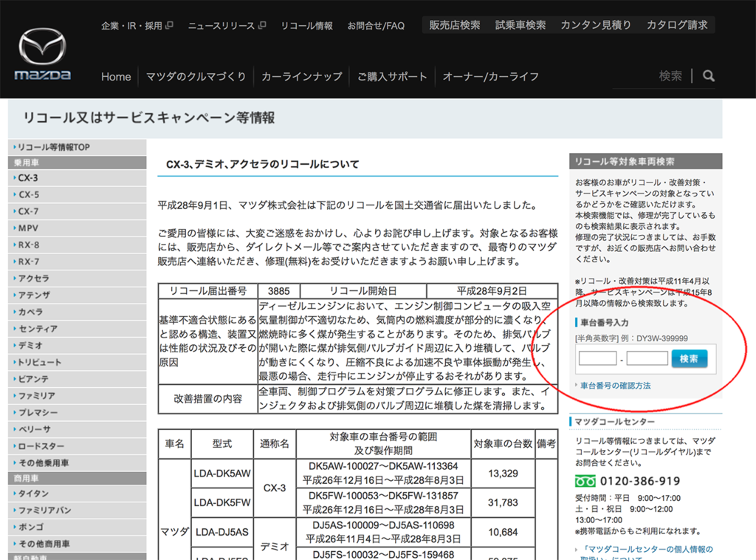The image size is (756, 560).
Task: Click the Mazda logo
Action: tap(42, 53)
